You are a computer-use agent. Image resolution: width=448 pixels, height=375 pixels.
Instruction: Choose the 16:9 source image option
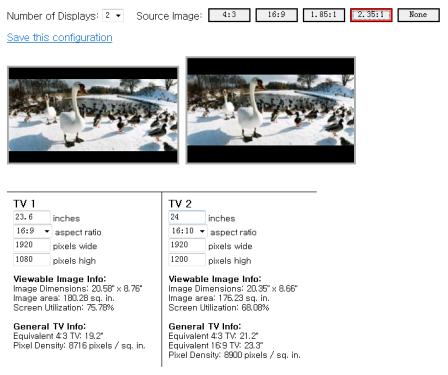click(276, 15)
